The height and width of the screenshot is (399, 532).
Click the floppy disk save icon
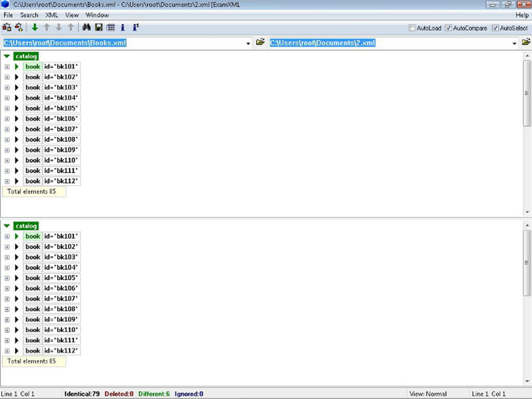(99, 27)
